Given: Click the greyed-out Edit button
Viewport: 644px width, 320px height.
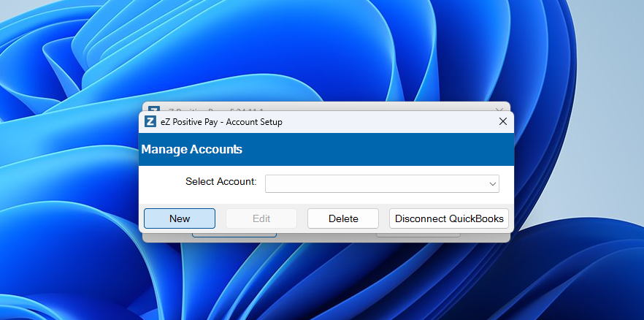Looking at the screenshot, I should point(261,218).
